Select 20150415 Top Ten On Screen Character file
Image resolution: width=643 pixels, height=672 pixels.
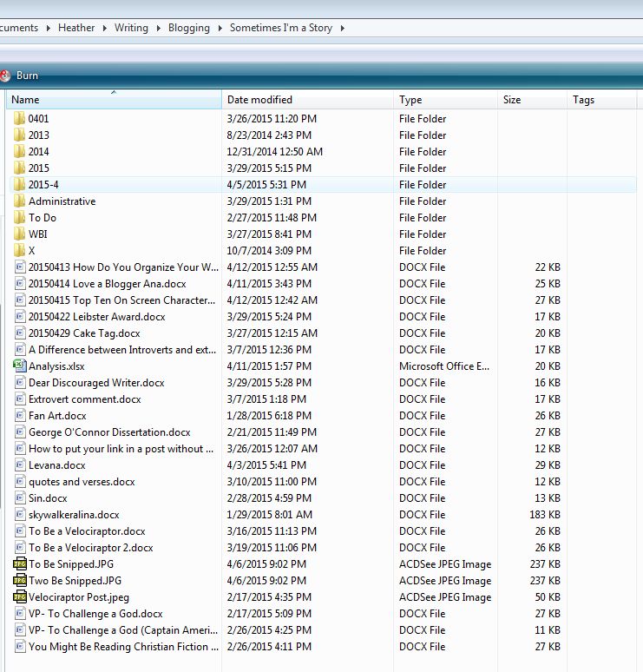[x=122, y=300]
